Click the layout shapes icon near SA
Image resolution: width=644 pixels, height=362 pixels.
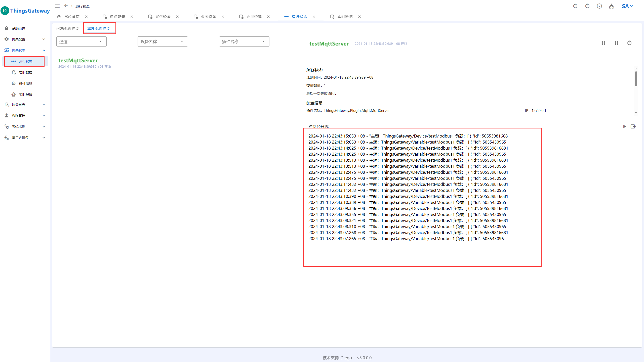pos(612,6)
